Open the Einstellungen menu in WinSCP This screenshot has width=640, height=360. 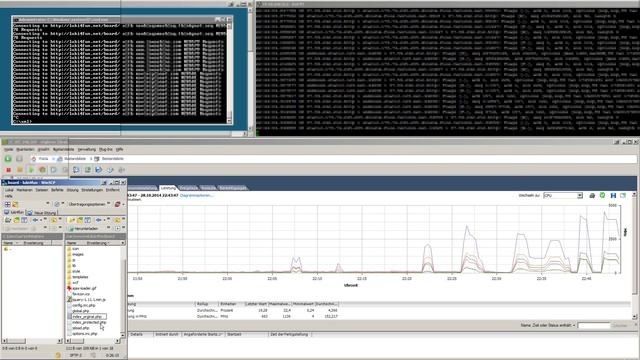click(92, 190)
